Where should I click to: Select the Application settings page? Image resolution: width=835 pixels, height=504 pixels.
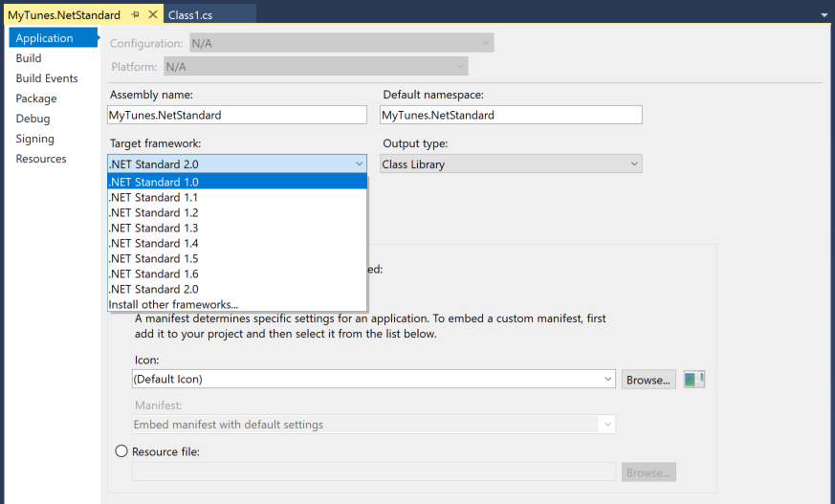coord(53,38)
